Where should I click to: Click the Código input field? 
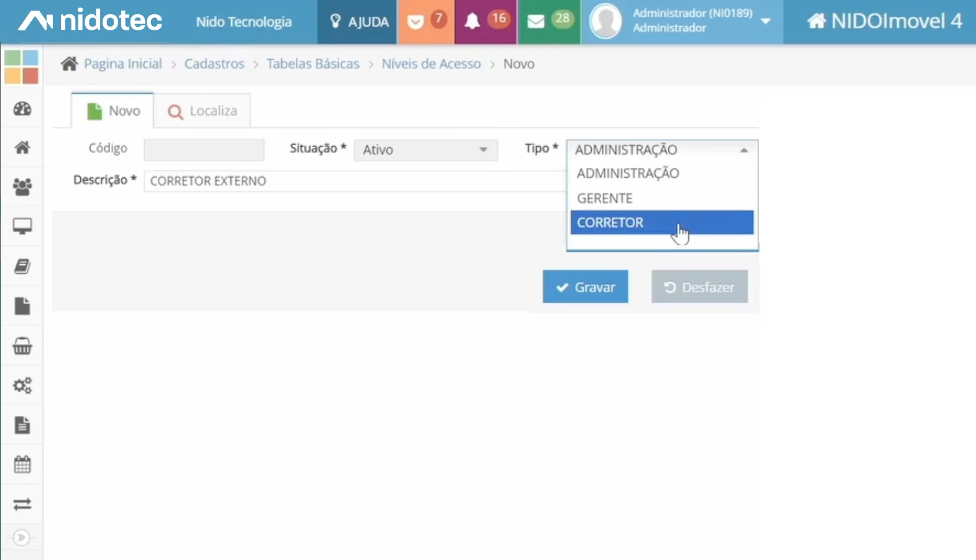[204, 150]
